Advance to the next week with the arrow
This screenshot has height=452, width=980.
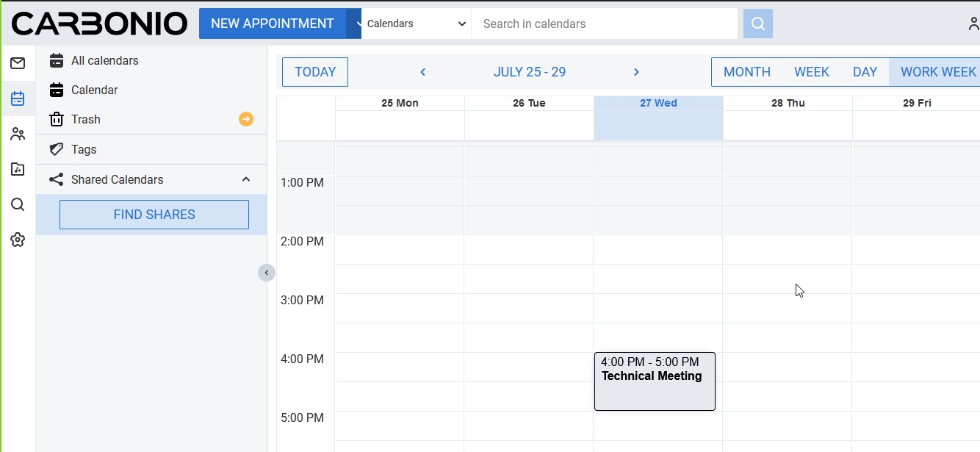tap(636, 71)
